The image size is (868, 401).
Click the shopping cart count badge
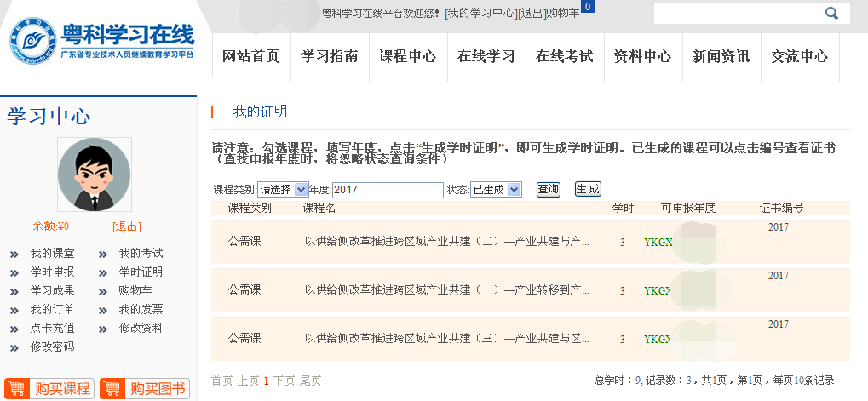click(x=588, y=7)
